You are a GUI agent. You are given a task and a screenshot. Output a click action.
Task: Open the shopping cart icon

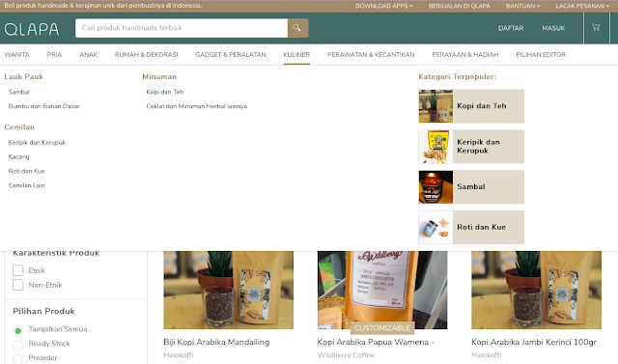point(596,27)
